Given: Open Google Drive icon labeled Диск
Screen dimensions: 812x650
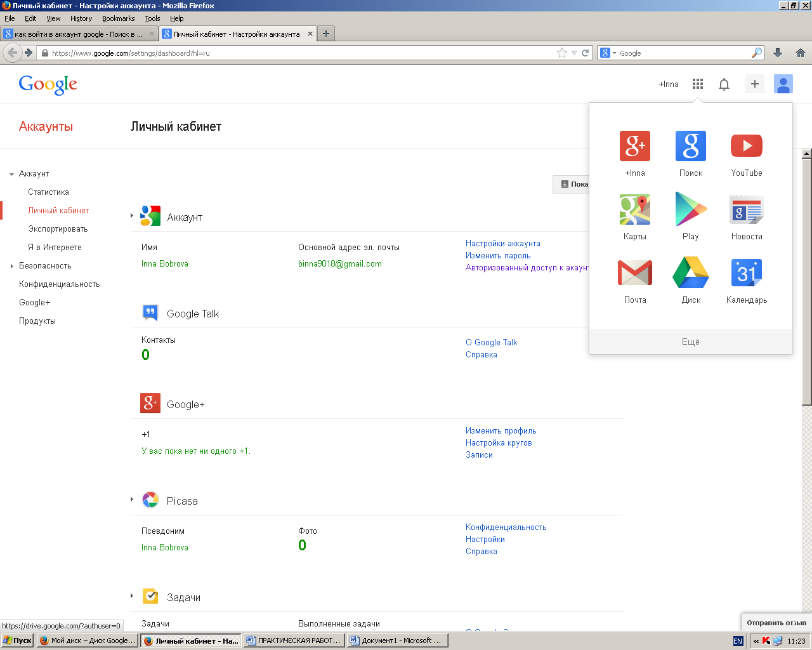Looking at the screenshot, I should 691,272.
